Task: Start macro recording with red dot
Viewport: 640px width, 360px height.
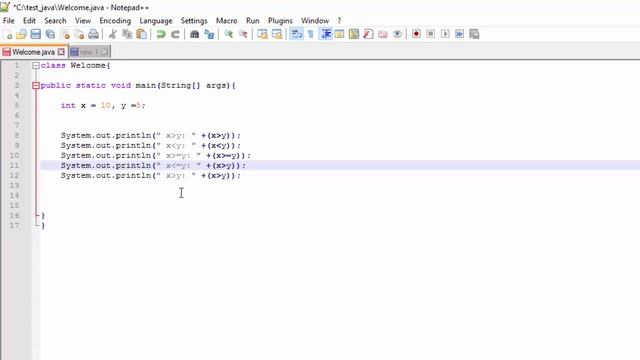Action: (416, 34)
